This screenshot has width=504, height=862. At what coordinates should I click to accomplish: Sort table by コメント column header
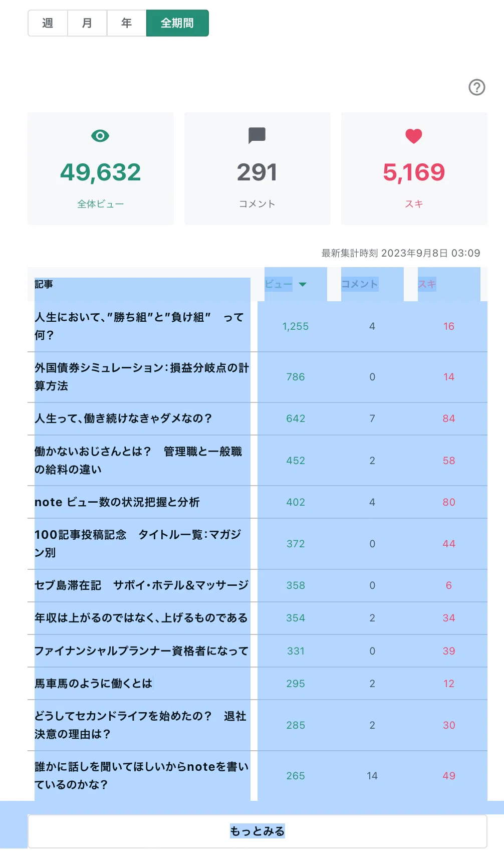pyautogui.click(x=359, y=284)
